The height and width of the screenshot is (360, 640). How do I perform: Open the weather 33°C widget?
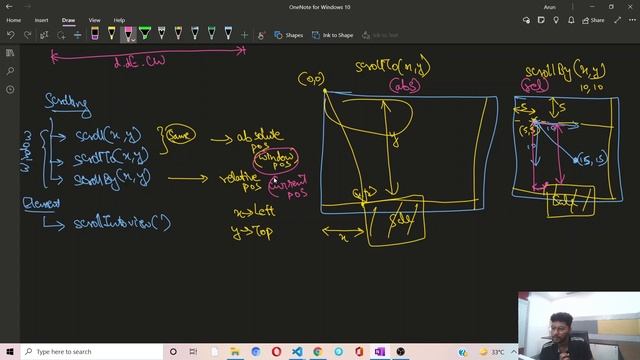[x=492, y=352]
